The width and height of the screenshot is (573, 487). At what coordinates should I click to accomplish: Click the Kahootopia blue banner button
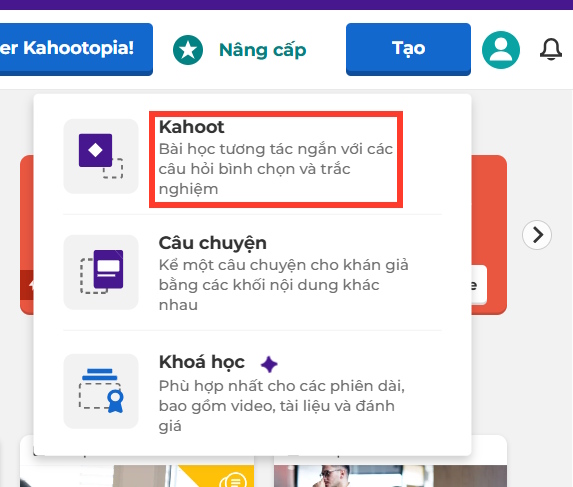click(76, 49)
